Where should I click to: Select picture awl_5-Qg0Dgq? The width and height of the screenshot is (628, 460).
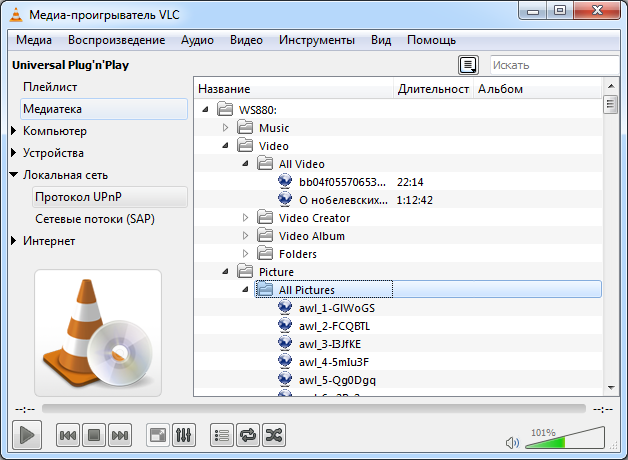[337, 380]
